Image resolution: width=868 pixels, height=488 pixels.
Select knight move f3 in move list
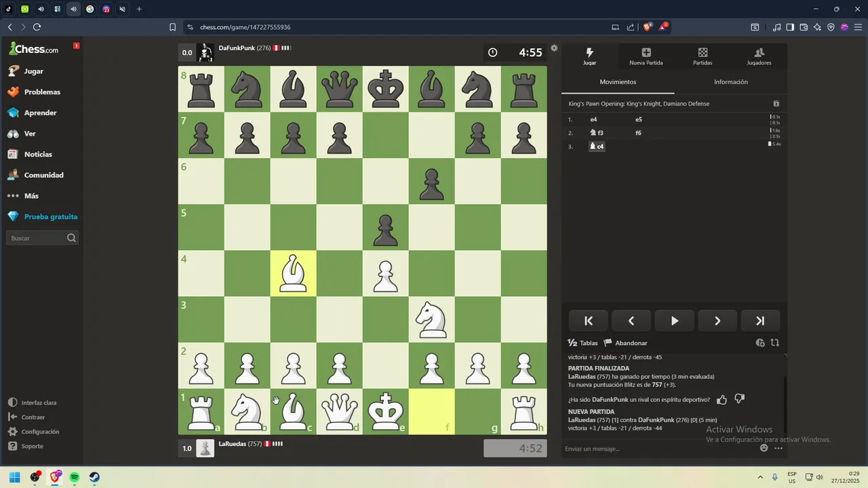(597, 133)
